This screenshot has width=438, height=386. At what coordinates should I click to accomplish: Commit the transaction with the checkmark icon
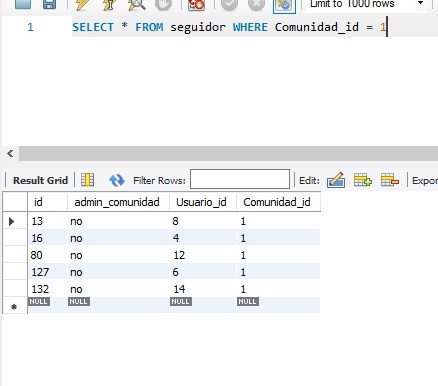pyautogui.click(x=229, y=4)
